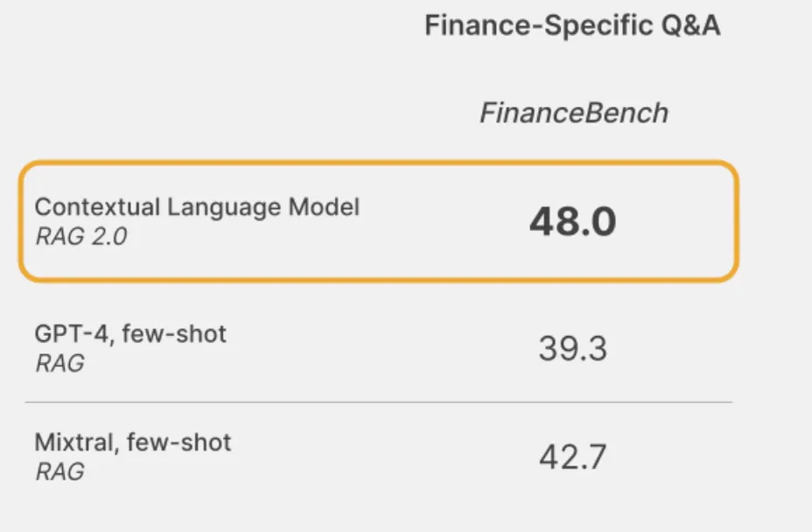Screen dimensions: 812x532
Task: Click the Mixtral model name
Action: (74, 442)
